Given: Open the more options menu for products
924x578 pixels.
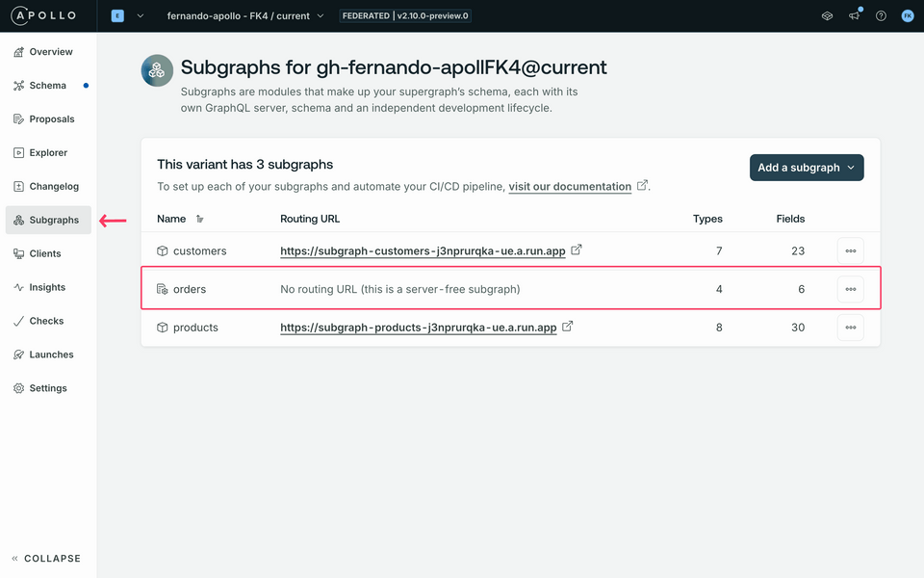Looking at the screenshot, I should coord(850,328).
